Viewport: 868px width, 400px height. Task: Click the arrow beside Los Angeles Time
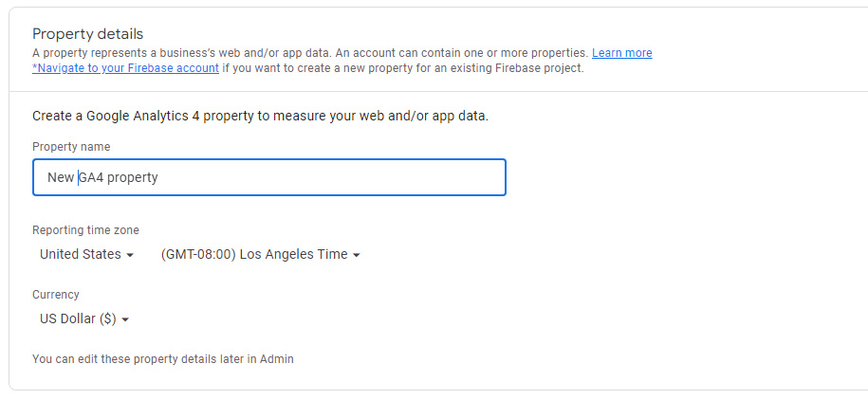[x=356, y=255]
